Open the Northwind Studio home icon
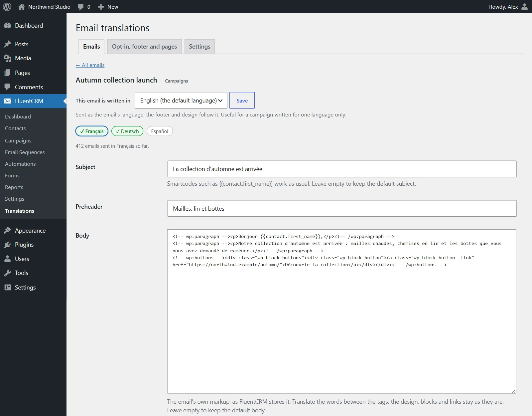 tap(22, 7)
